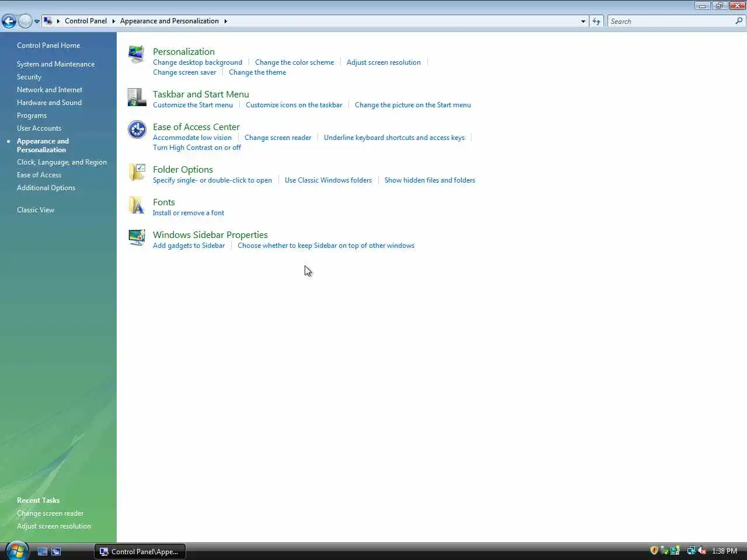Click Turn High Contrast on or off
This screenshot has width=747, height=560.
[197, 148]
